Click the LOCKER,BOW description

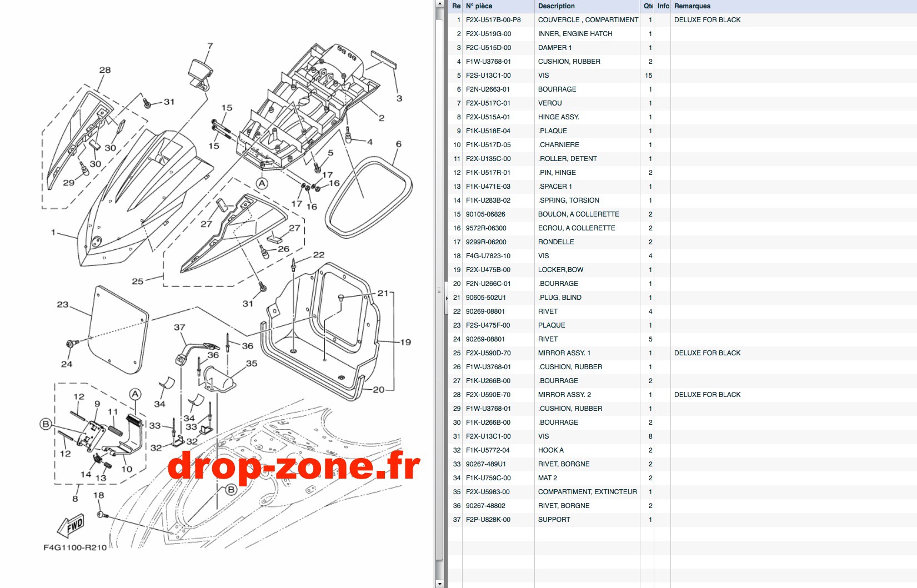561,270
